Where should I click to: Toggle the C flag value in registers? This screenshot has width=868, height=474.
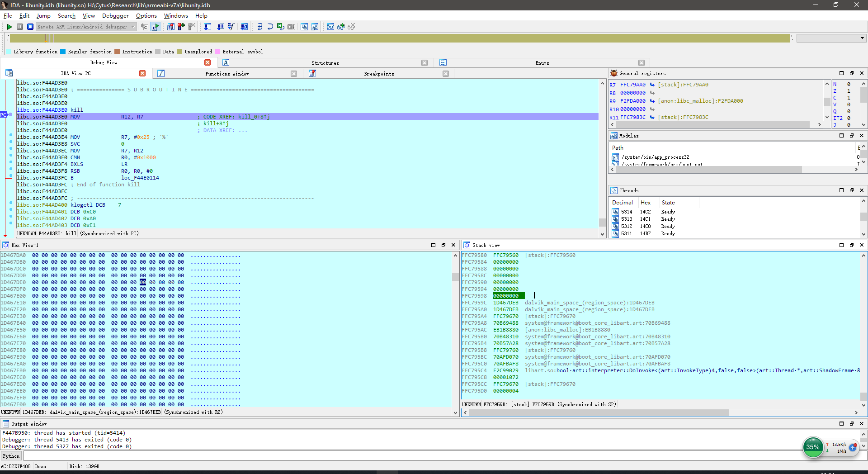(x=849, y=98)
